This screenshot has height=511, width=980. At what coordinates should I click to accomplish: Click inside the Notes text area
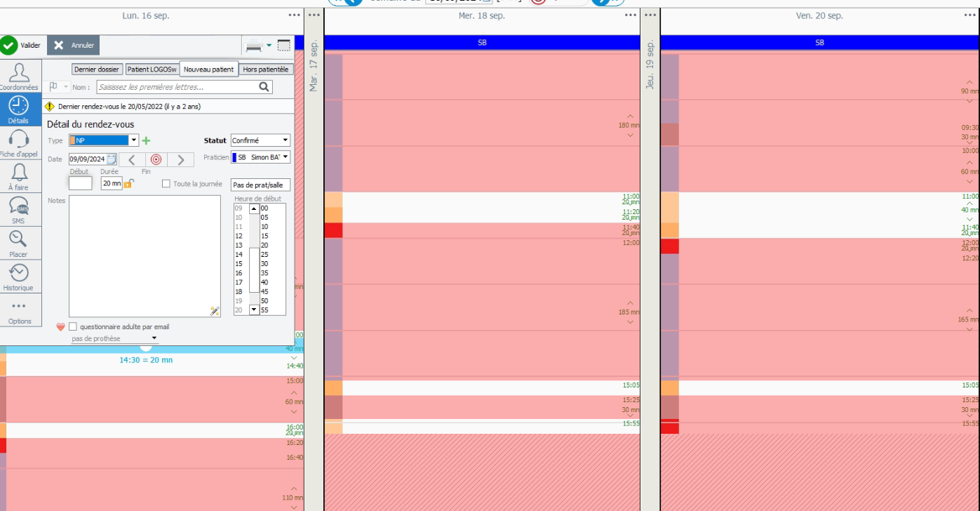pyautogui.click(x=145, y=256)
